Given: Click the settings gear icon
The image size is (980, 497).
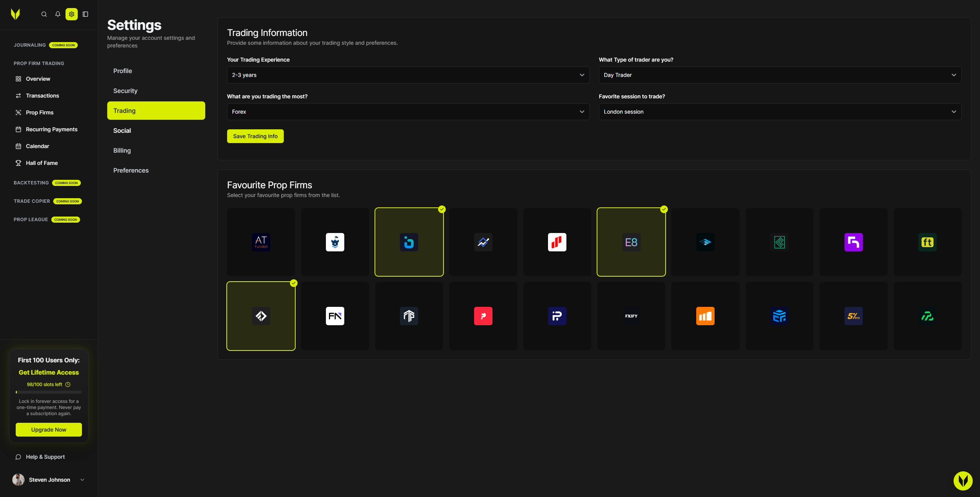Looking at the screenshot, I should click(72, 14).
